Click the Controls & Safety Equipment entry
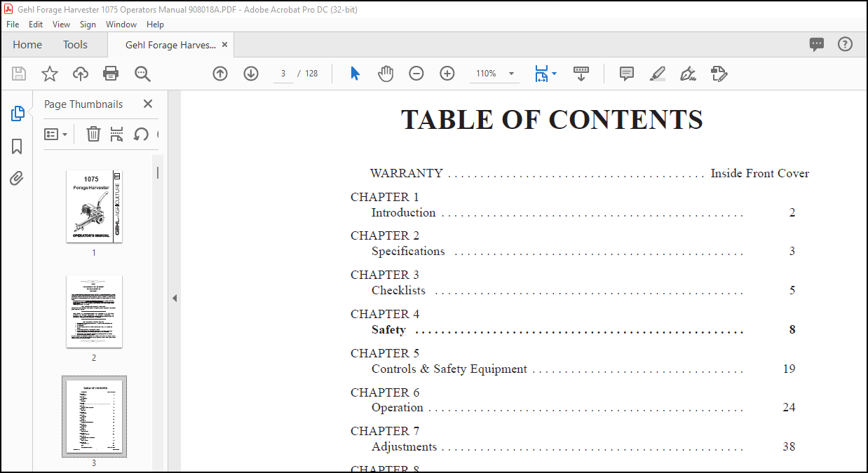This screenshot has height=473, width=868. (x=449, y=369)
